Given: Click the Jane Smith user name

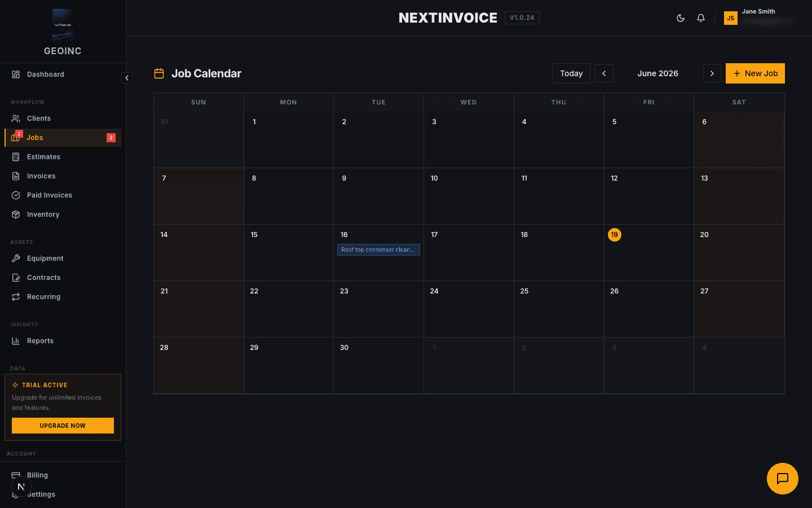Looking at the screenshot, I should point(758,11).
